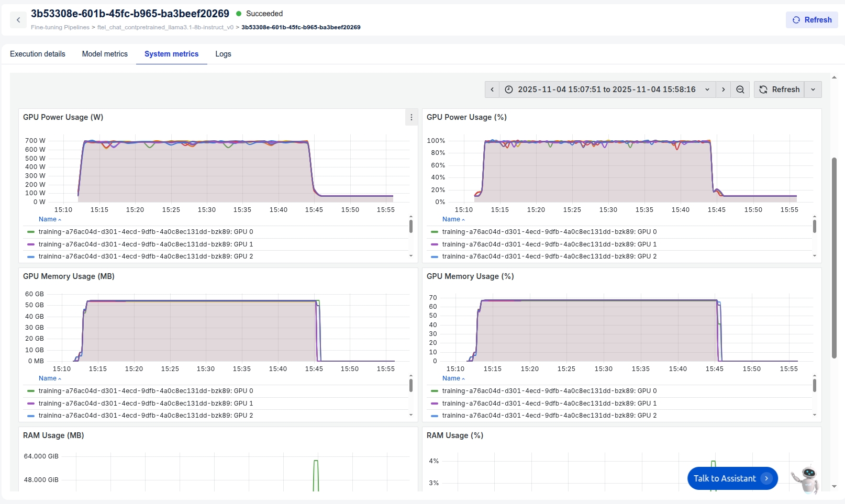Click the dashboard Refresh button
Viewport: 845px width, 504px height.
780,89
